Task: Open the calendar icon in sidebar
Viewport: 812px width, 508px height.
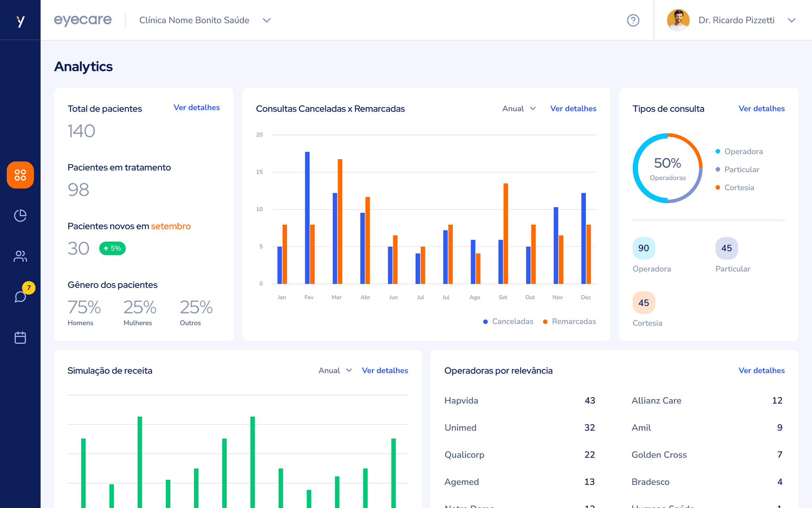Action: [20, 337]
